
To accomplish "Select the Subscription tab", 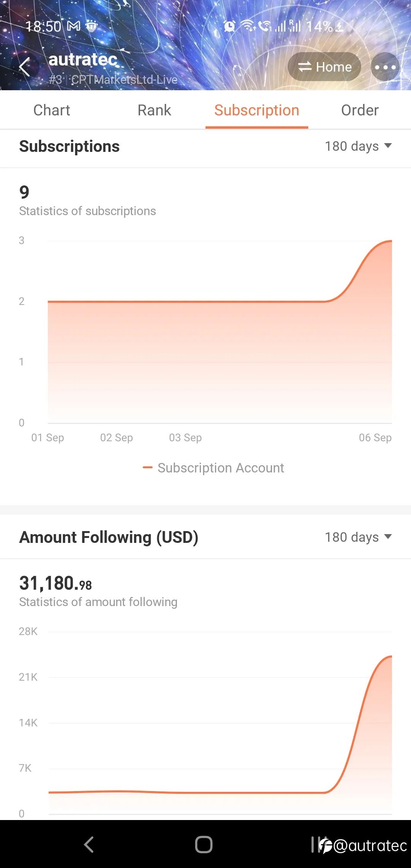I will tap(257, 110).
